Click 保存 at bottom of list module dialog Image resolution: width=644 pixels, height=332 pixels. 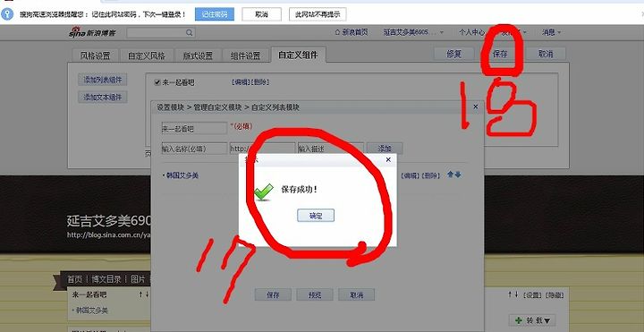273,294
